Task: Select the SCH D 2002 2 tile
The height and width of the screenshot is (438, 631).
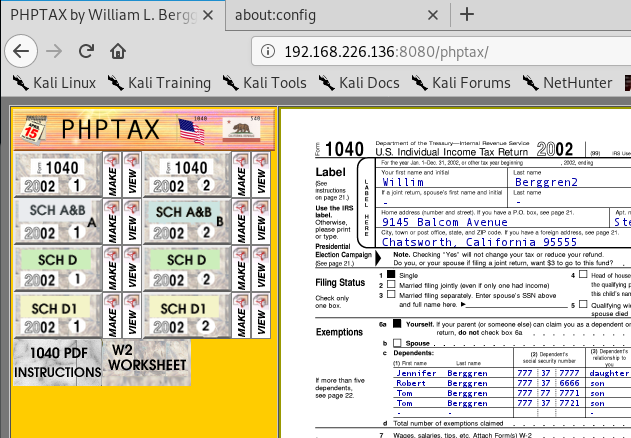Action: [x=187, y=269]
